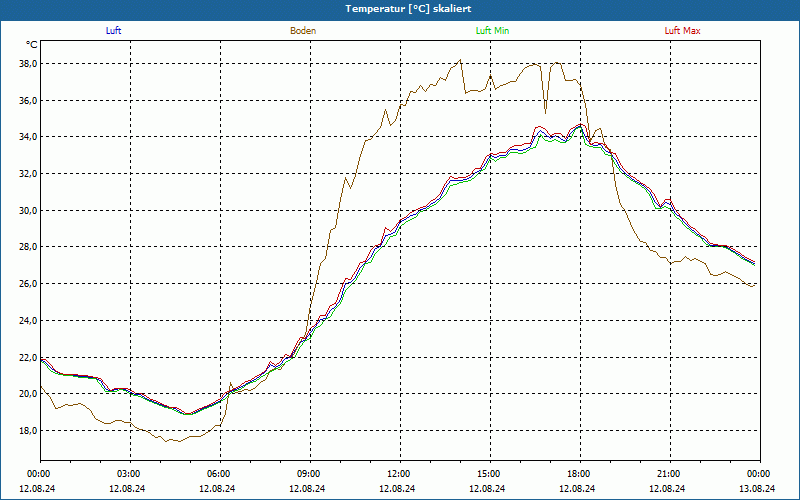Click the date 12.08.24 under 12:00
Screen dimensions: 800x500
[397, 488]
